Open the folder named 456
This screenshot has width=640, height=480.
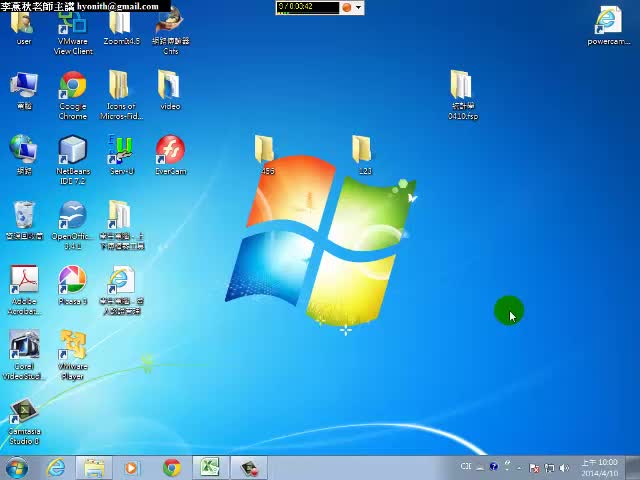(x=265, y=155)
